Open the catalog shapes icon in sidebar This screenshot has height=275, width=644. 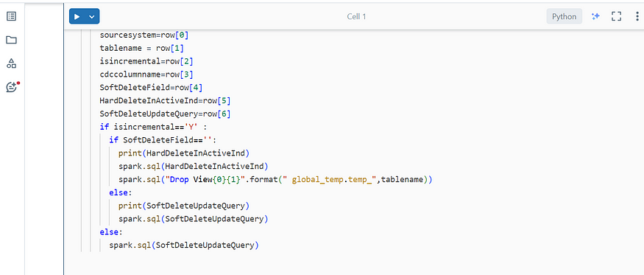[x=12, y=63]
